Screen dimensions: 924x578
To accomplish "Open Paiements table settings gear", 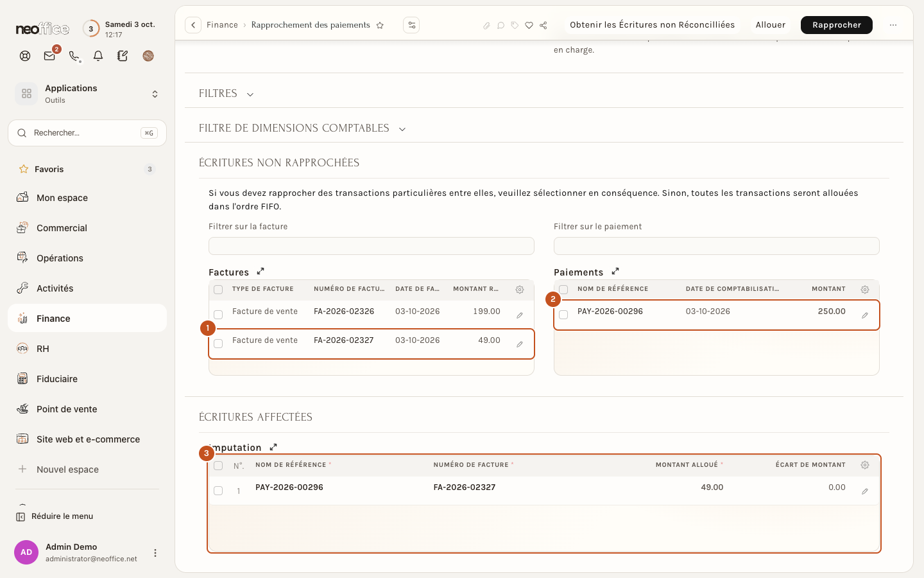I will coord(865,290).
